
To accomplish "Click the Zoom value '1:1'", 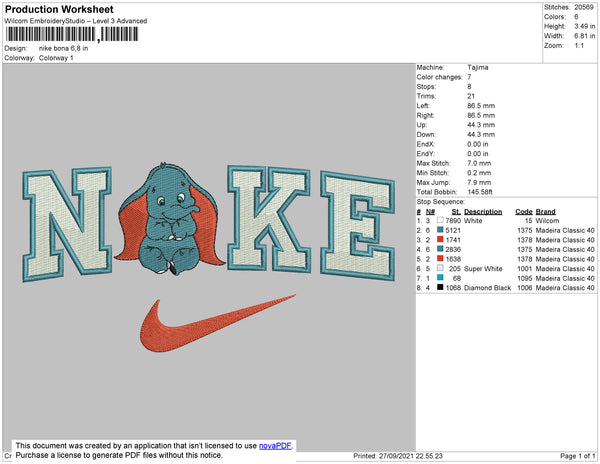I will click(579, 46).
